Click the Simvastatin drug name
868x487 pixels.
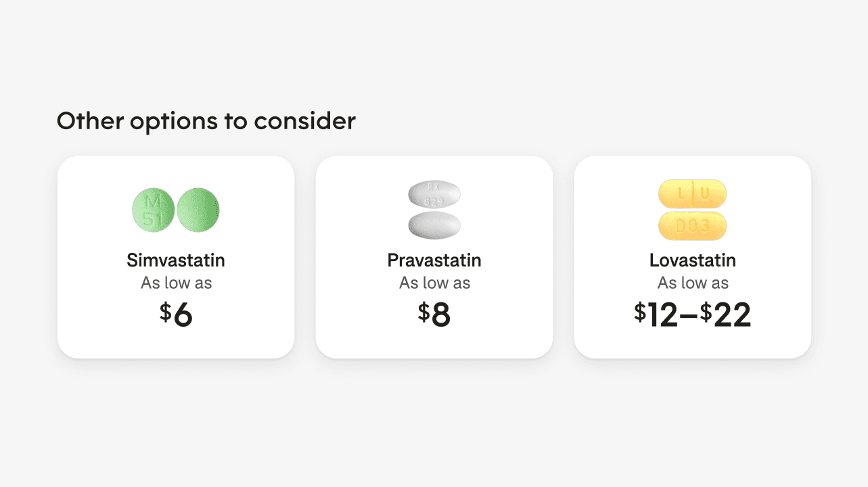[x=176, y=260]
